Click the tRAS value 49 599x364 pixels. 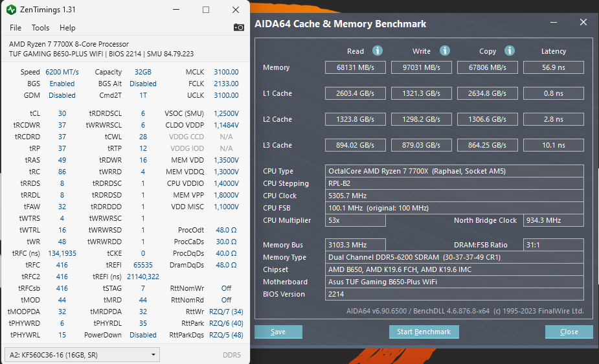coord(62,160)
